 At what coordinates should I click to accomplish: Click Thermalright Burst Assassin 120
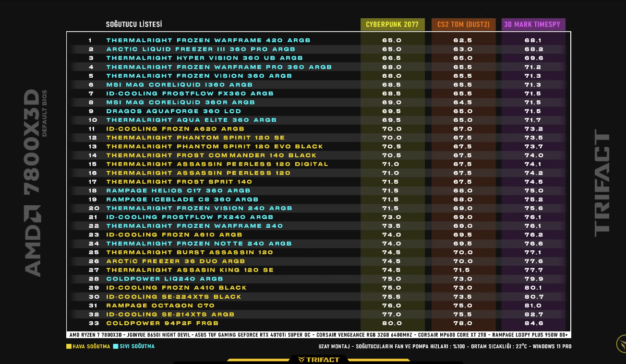pyautogui.click(x=190, y=252)
